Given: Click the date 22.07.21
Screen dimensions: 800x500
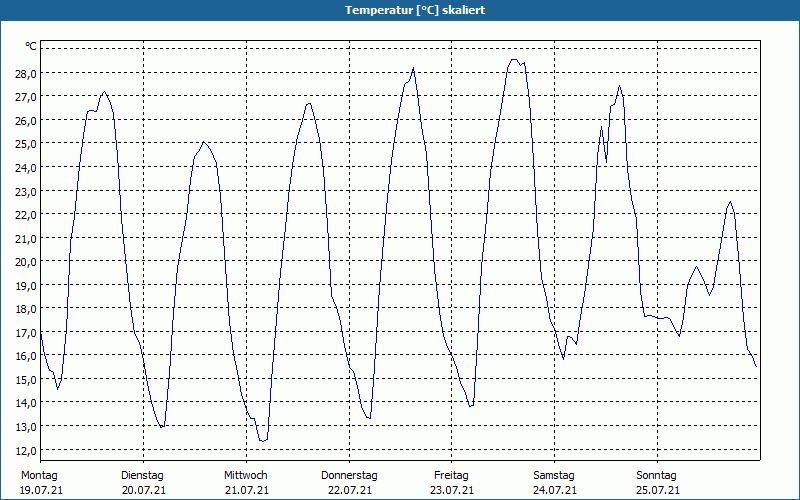Looking at the screenshot, I should pos(349,490).
